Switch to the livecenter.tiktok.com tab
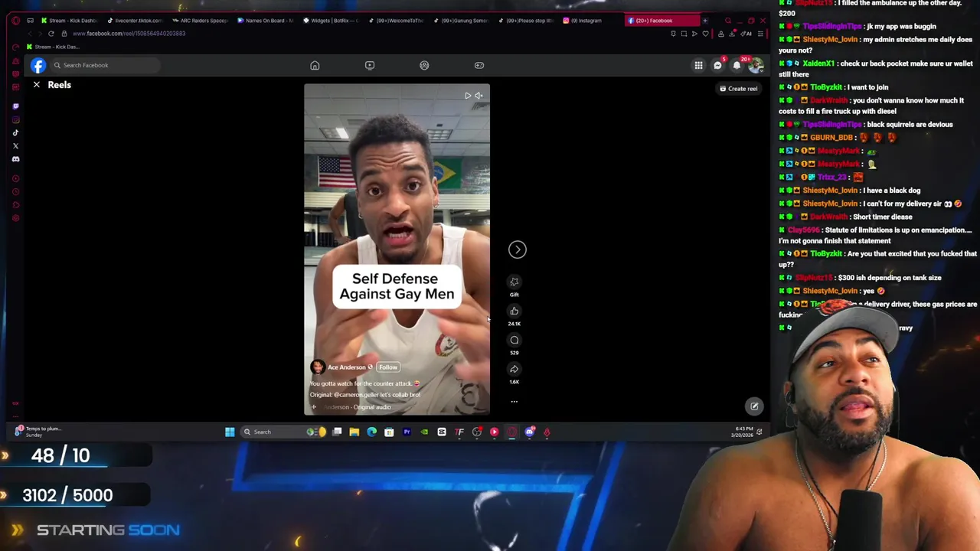The image size is (980, 551). tap(136, 21)
